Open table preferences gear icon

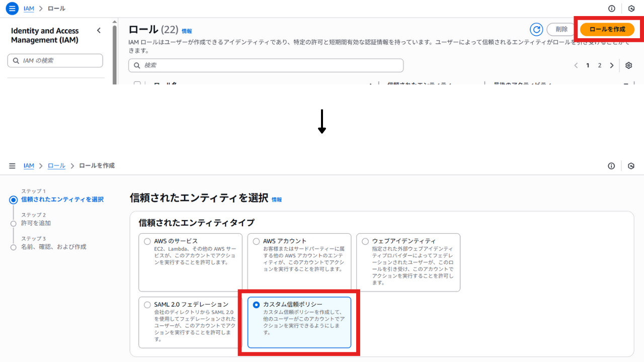(628, 65)
